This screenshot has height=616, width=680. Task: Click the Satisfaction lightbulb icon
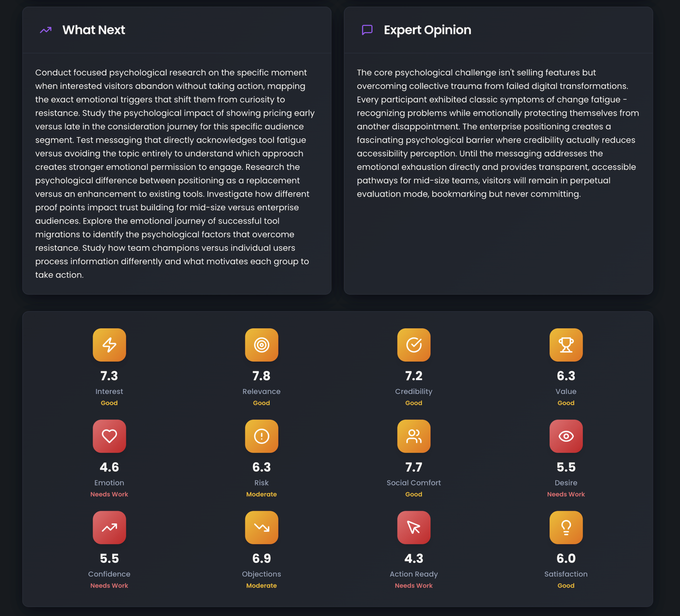[566, 528]
